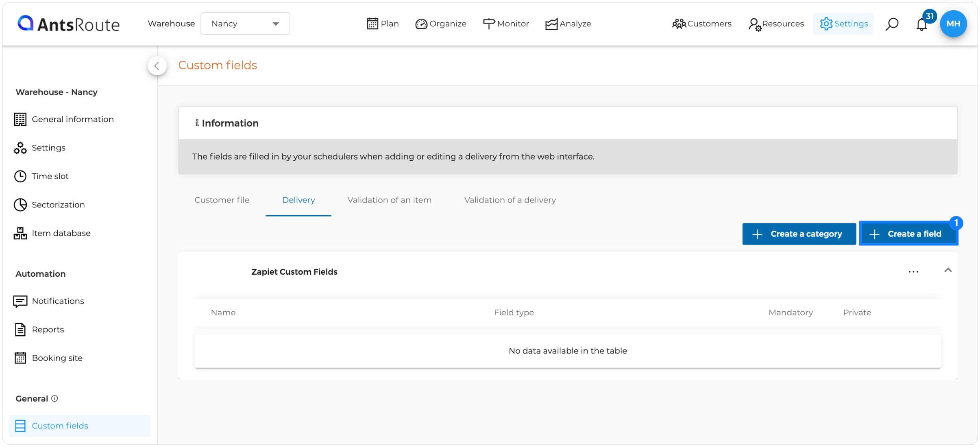Go to Customers section

point(701,24)
